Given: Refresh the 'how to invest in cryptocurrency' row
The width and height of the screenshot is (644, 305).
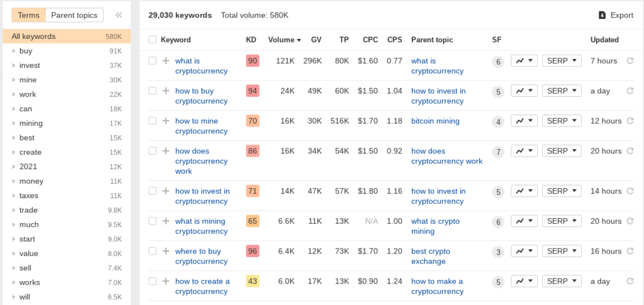Looking at the screenshot, I should coord(630,191).
